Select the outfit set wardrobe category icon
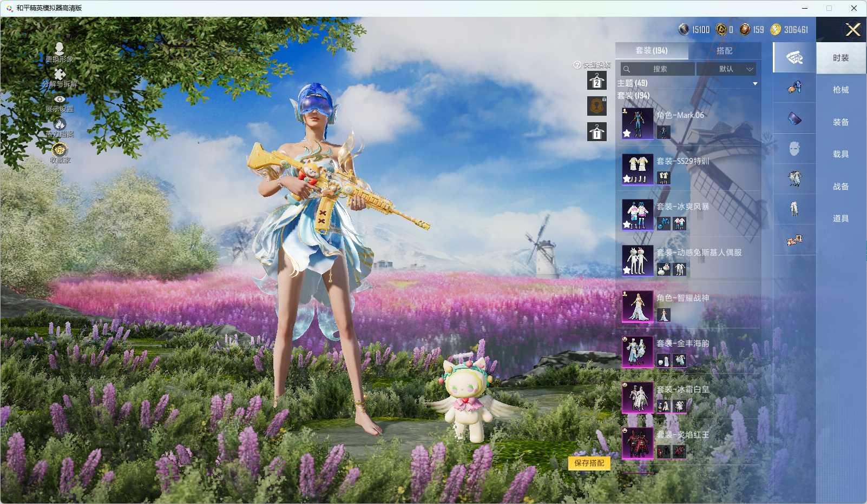This screenshot has height=504, width=867. pyautogui.click(x=794, y=57)
